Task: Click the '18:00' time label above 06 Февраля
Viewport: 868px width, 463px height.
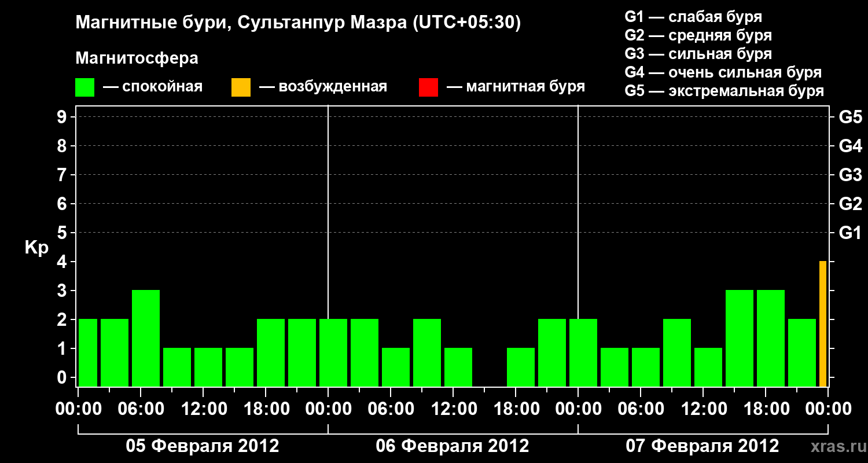Action: point(516,409)
